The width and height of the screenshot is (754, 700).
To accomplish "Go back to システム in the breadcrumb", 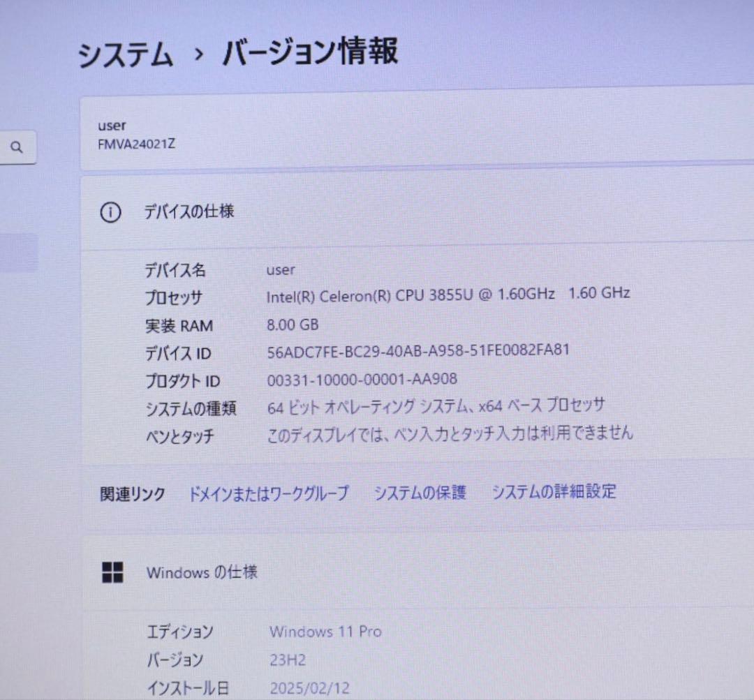I will 125,54.
